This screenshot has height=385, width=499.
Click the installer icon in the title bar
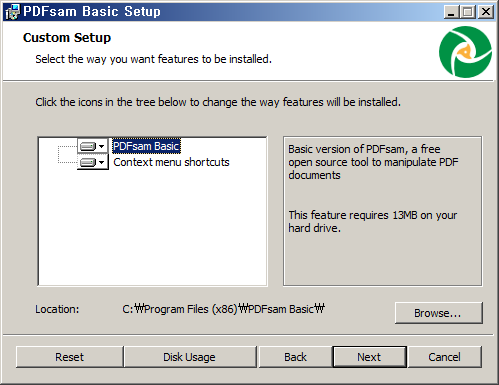pyautogui.click(x=13, y=12)
